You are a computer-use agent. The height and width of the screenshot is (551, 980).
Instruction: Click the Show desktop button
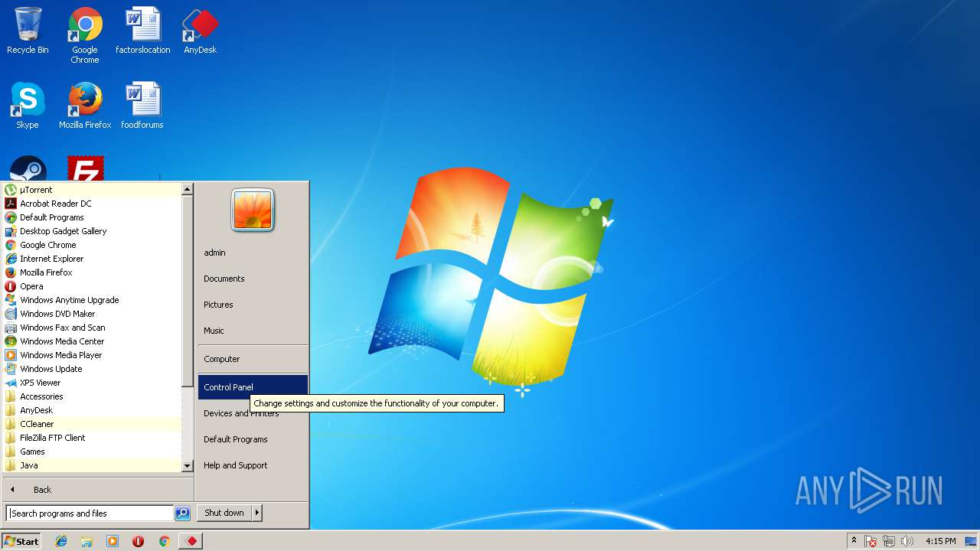click(x=971, y=541)
